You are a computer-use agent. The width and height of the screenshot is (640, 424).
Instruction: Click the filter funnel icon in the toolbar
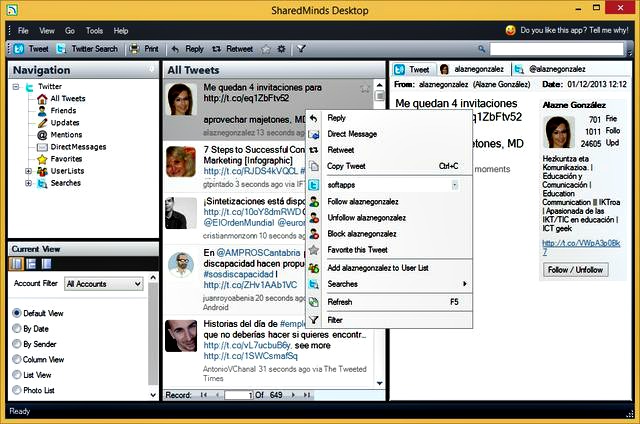pos(301,49)
